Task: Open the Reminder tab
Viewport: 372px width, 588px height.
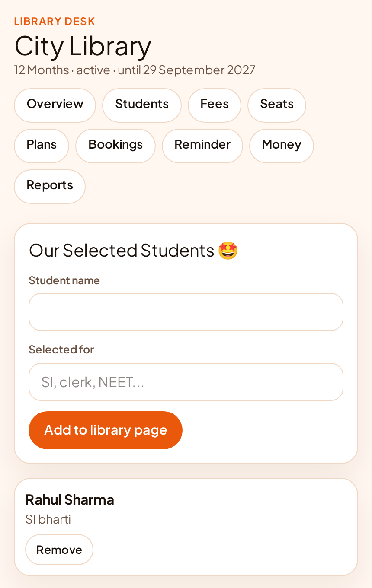Action: pyautogui.click(x=202, y=146)
